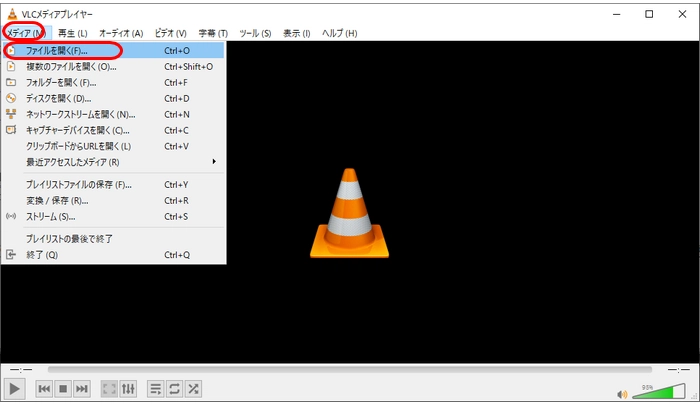Toggle fullscreen video mode
Viewport: 700px width, 407px height.
109,389
